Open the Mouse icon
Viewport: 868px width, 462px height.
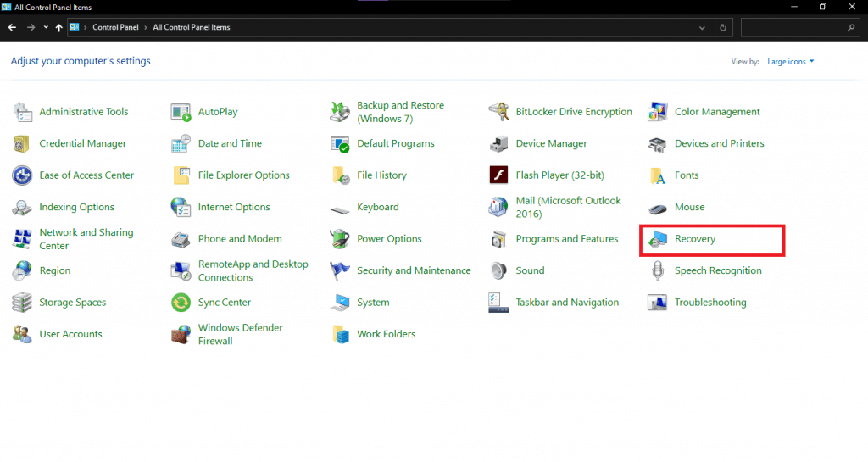point(657,209)
